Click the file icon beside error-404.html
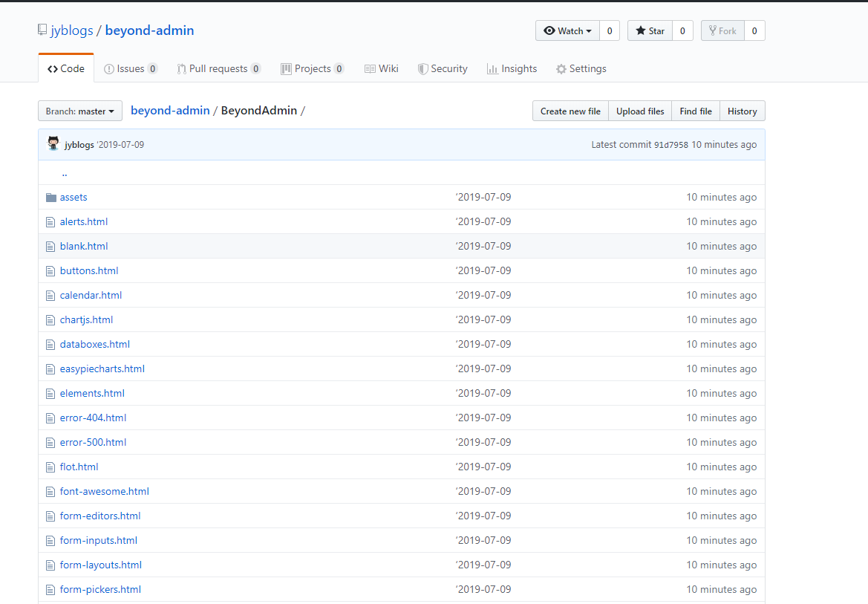The image size is (868, 604). pyautogui.click(x=50, y=418)
